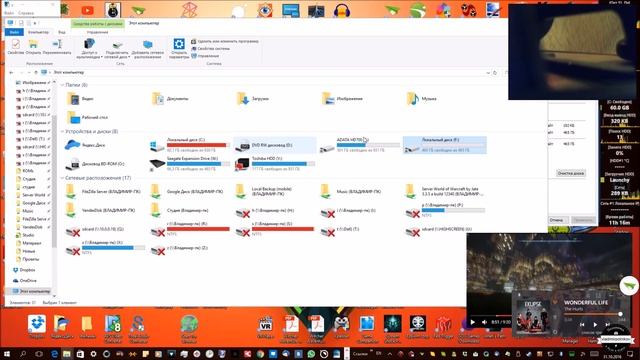640x360 pixels.
Task: Click Управление link in Система group
Action: (x=205, y=56)
